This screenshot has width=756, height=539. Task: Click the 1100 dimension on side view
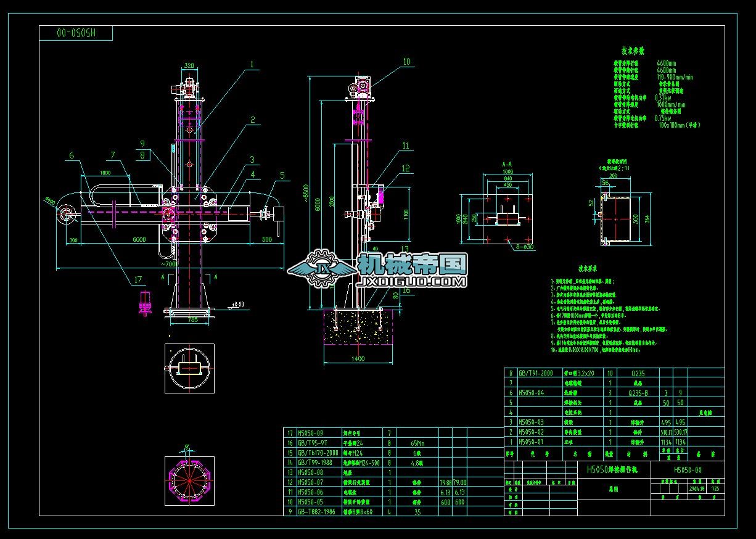tap(406, 214)
